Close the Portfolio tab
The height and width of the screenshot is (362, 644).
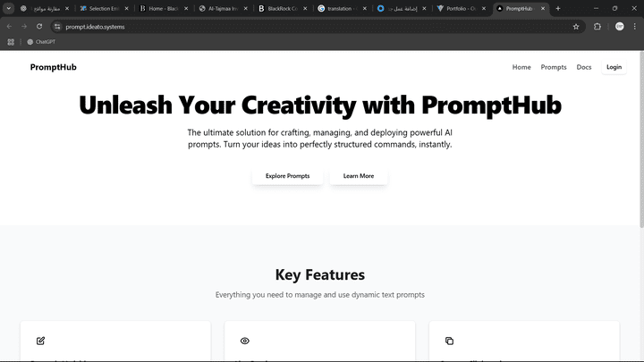484,8
